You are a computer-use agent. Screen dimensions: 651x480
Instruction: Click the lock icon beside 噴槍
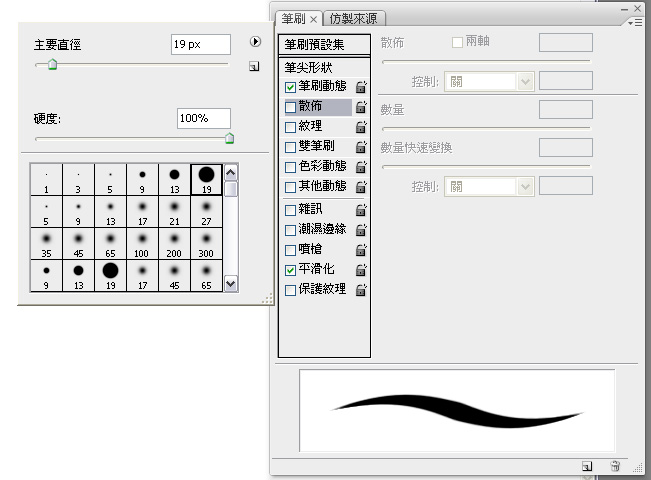[361, 250]
